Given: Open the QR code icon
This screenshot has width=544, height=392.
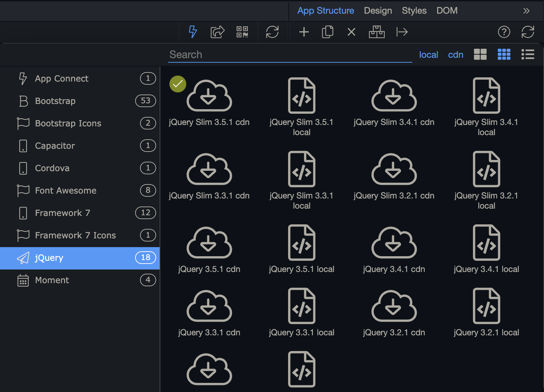Looking at the screenshot, I should point(242,32).
